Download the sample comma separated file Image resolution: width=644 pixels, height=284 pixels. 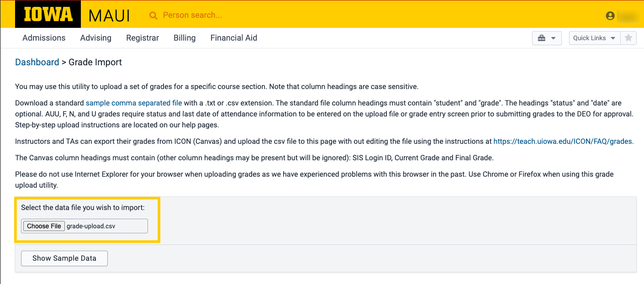point(134,103)
